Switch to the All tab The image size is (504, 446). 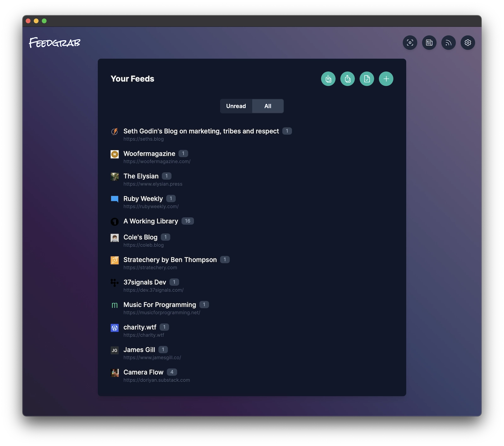(267, 106)
